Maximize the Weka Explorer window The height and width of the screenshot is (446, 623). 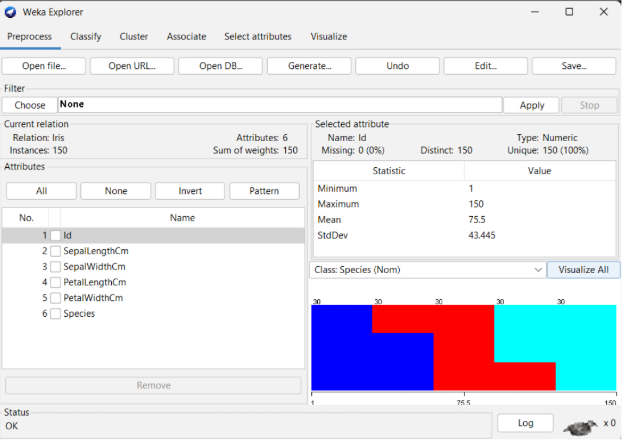[569, 12]
